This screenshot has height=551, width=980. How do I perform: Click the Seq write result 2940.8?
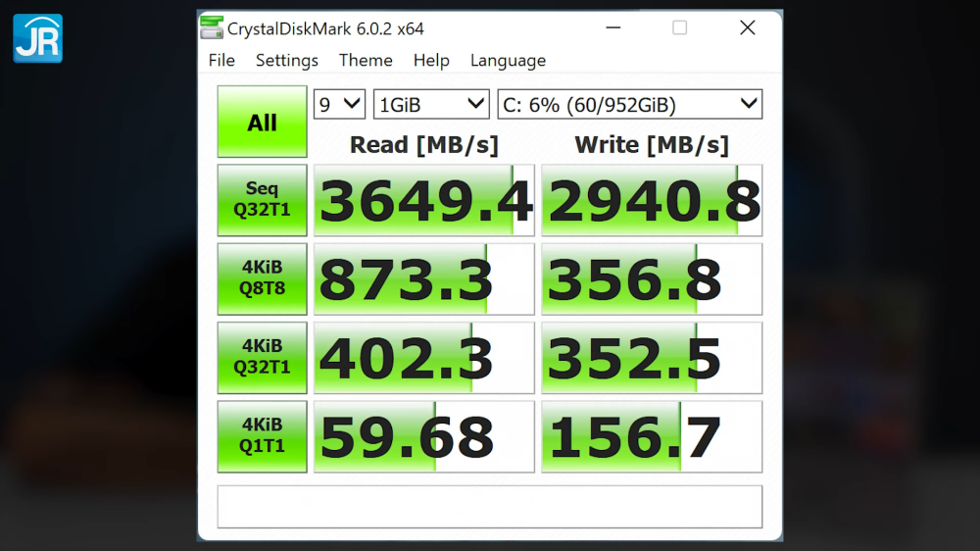tap(652, 200)
